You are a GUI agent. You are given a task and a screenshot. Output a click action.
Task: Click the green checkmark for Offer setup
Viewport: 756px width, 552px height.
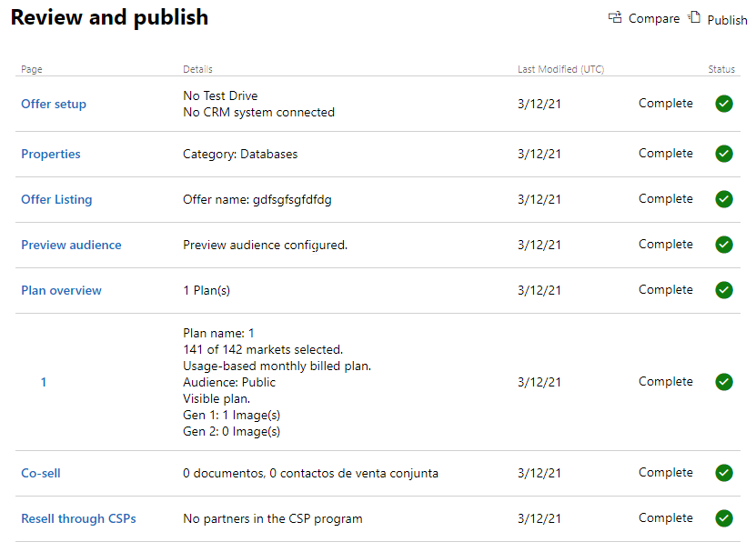coord(724,104)
